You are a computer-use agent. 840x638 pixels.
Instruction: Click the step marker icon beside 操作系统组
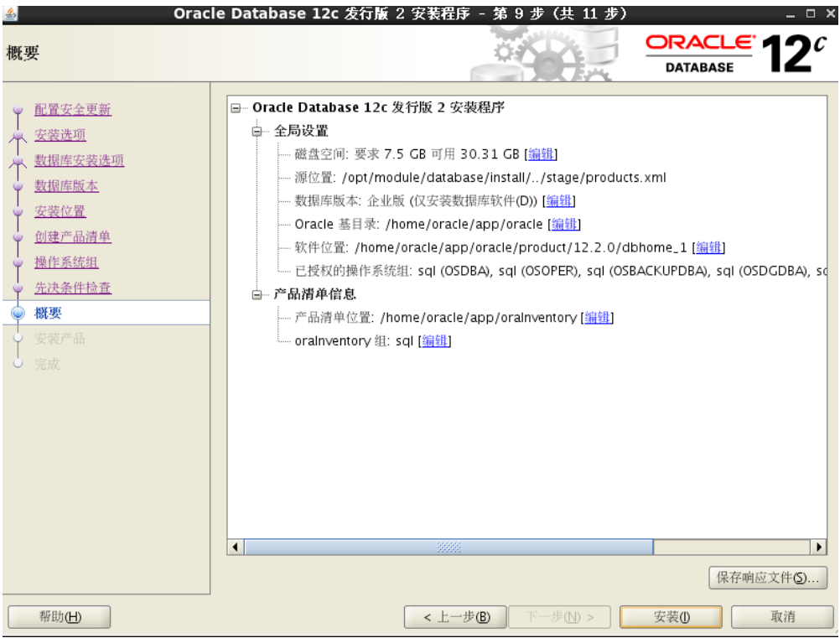tap(18, 262)
